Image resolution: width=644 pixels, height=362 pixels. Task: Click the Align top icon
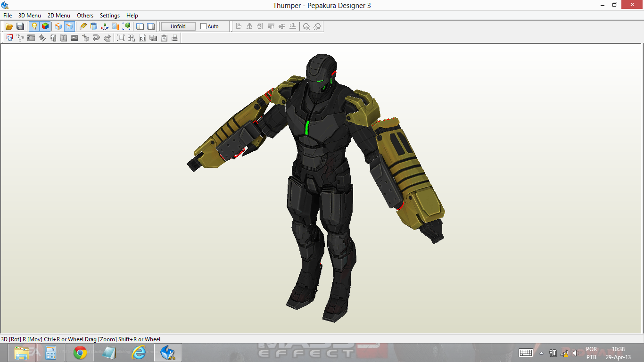[271, 26]
